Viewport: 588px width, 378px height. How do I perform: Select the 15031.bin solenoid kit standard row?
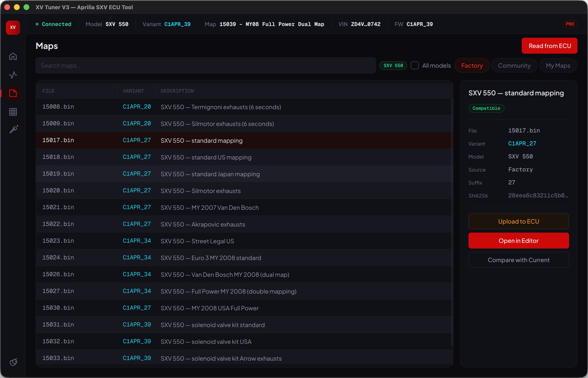[243, 325]
